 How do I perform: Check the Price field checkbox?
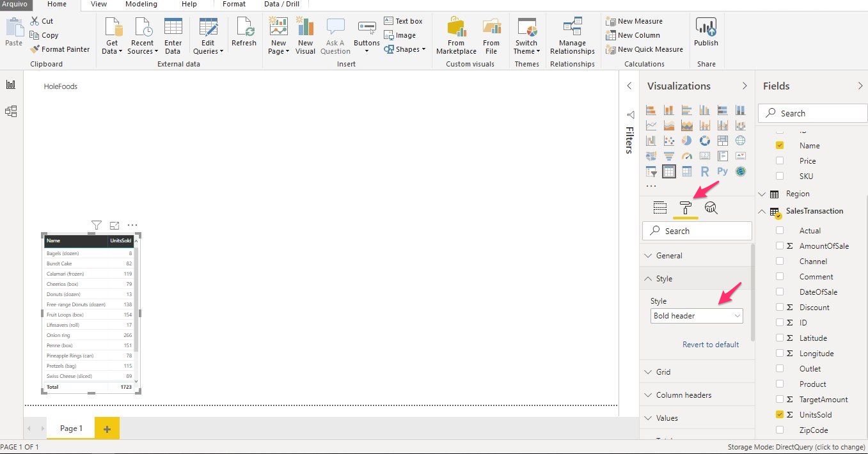[x=780, y=160]
